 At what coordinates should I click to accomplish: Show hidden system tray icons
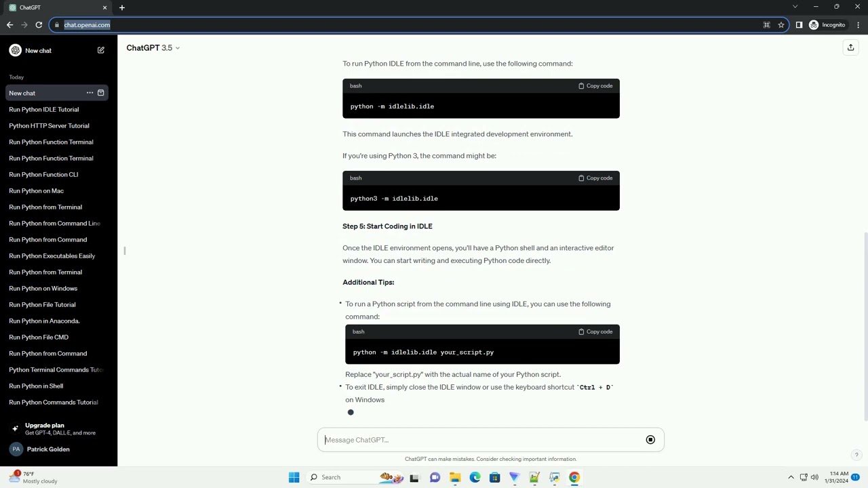(x=791, y=477)
